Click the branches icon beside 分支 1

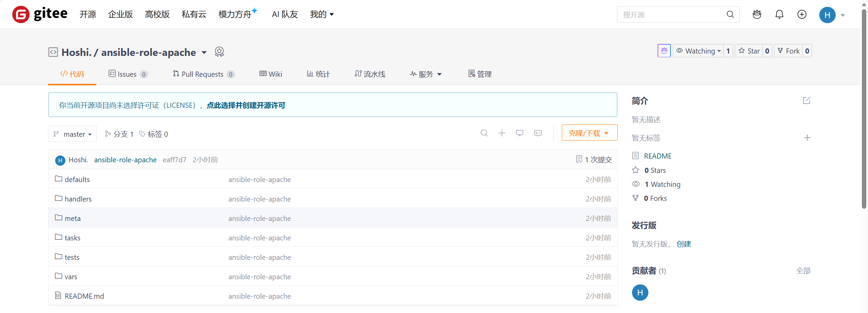click(108, 134)
